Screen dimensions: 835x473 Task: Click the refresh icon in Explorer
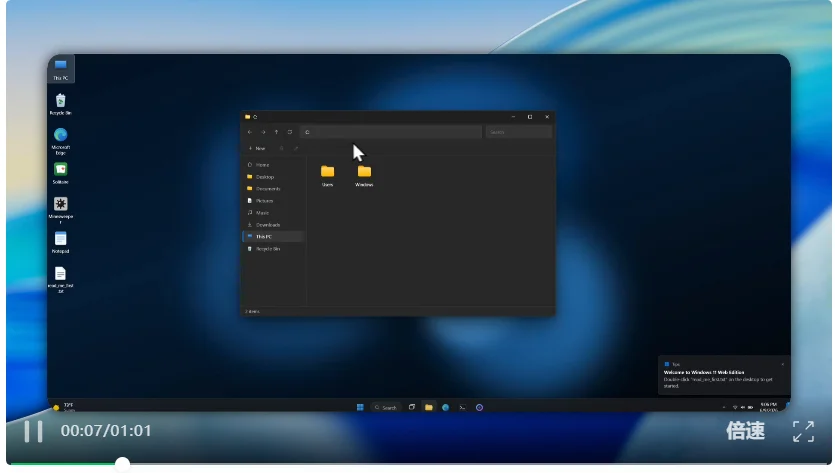pyautogui.click(x=290, y=132)
